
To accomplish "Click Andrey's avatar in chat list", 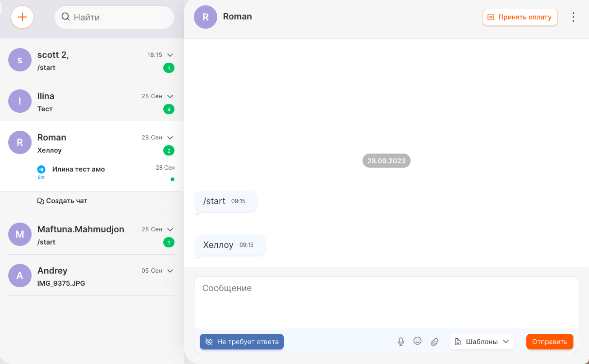I will pyautogui.click(x=20, y=276).
